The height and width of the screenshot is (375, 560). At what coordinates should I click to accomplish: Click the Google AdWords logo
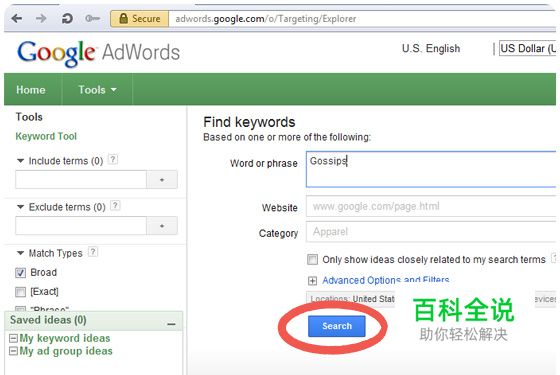coord(99,53)
